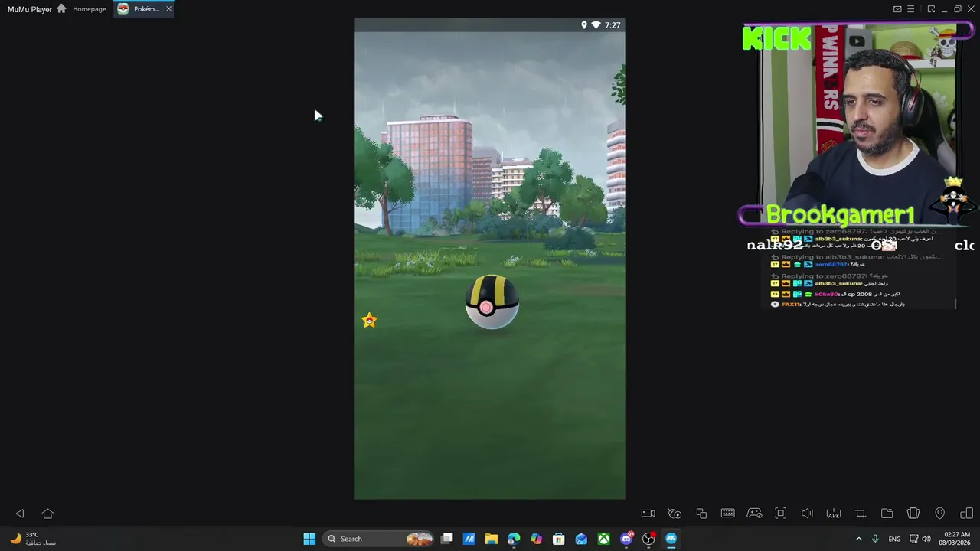This screenshot has width=980, height=551.
Task: Open the operation macro recorder icon
Action: [x=675, y=514]
